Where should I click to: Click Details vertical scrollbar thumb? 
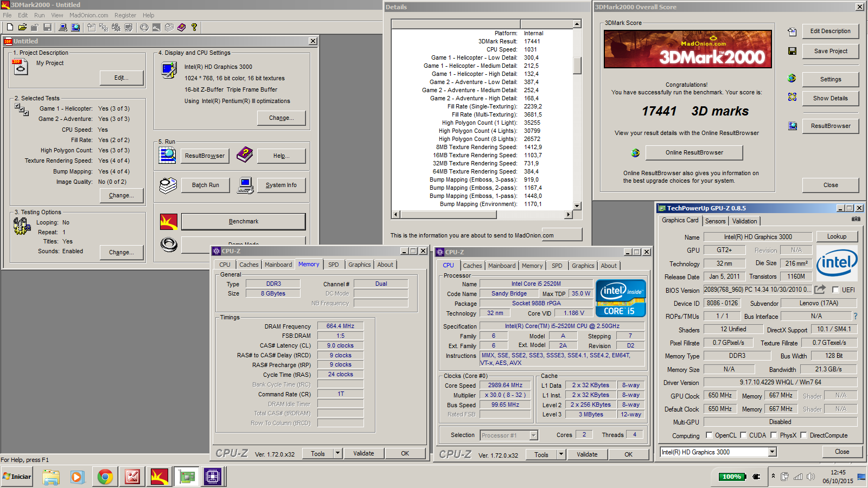tap(577, 65)
